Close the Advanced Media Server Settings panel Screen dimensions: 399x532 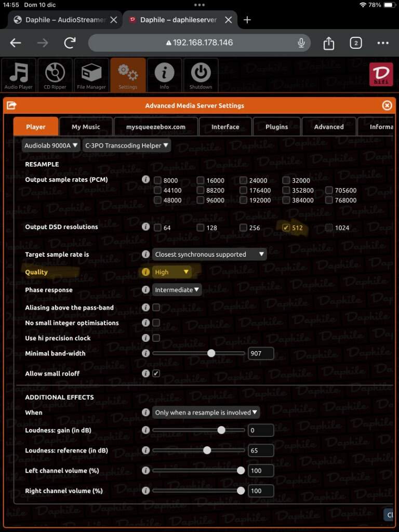[387, 105]
